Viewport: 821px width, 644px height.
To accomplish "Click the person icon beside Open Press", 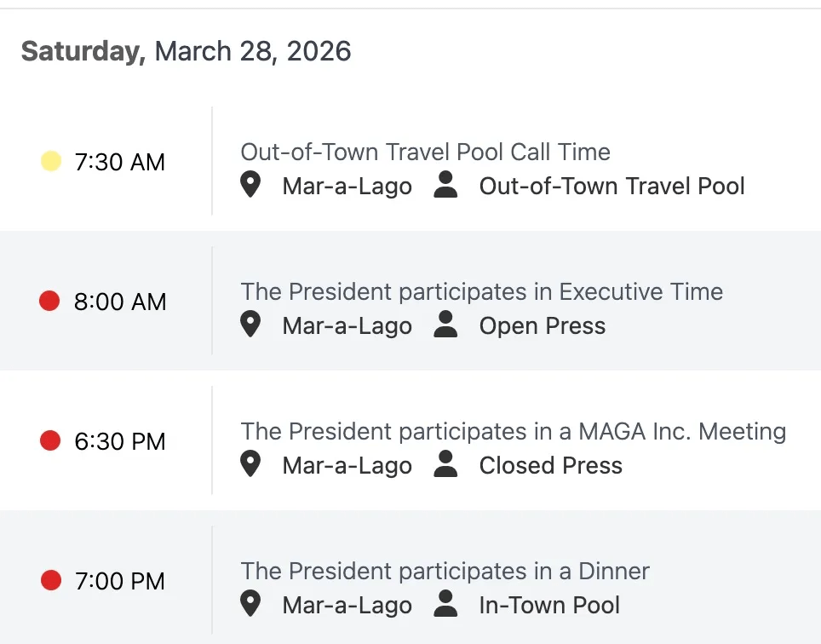I will [445, 325].
